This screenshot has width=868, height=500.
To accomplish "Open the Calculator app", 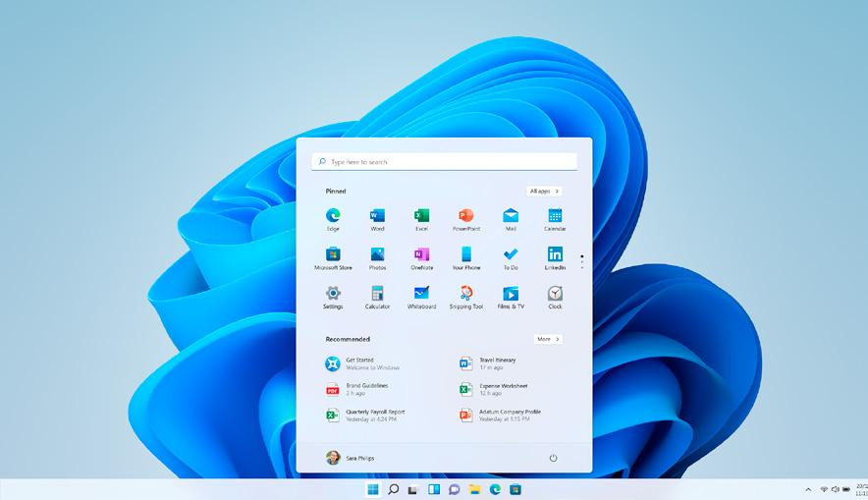I will 377,298.
